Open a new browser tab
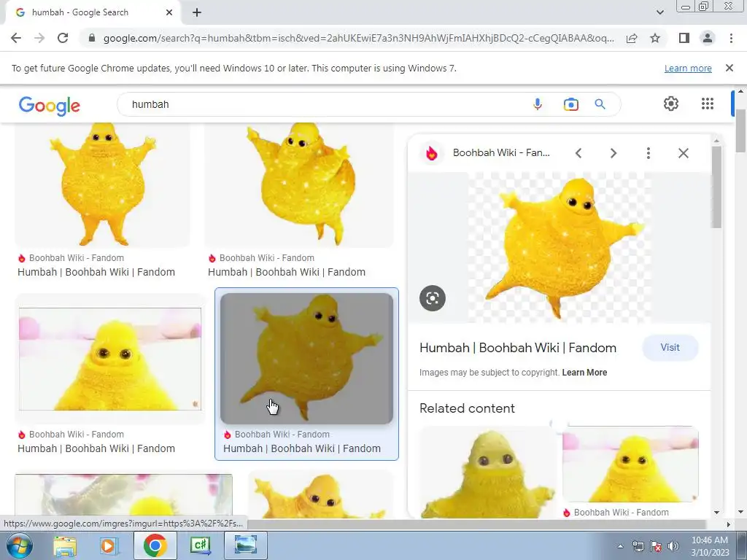This screenshot has height=560, width=747. 197,12
